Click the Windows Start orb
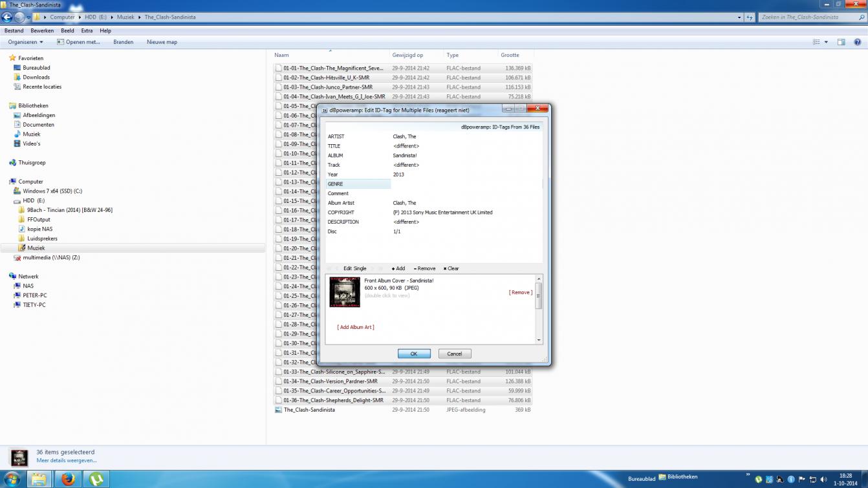The image size is (868, 488). pos(12,479)
